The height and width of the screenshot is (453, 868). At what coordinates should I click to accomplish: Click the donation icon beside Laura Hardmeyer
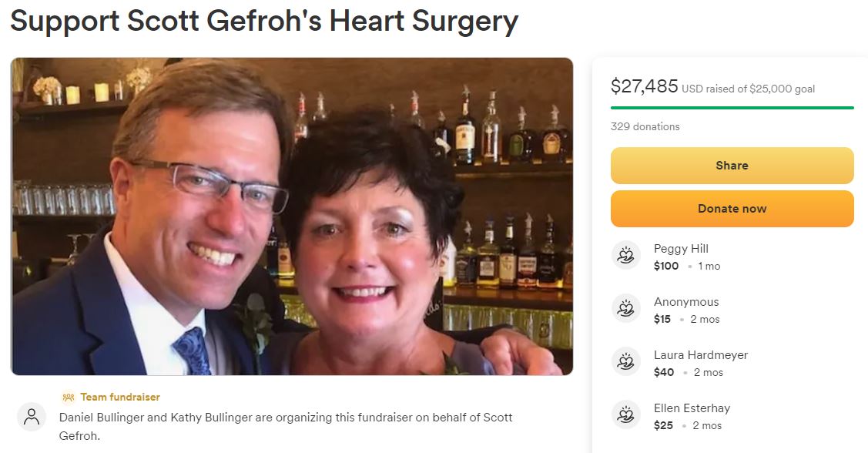pyautogui.click(x=625, y=361)
